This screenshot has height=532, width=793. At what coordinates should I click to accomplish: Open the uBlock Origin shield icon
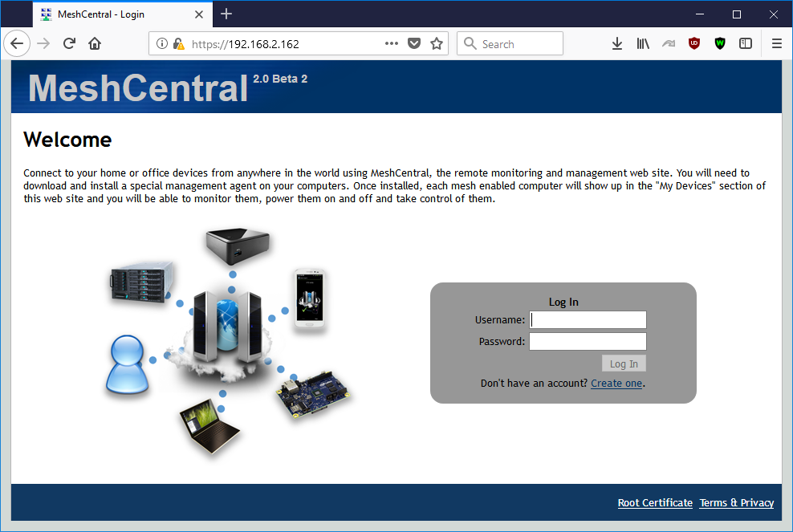coord(694,43)
